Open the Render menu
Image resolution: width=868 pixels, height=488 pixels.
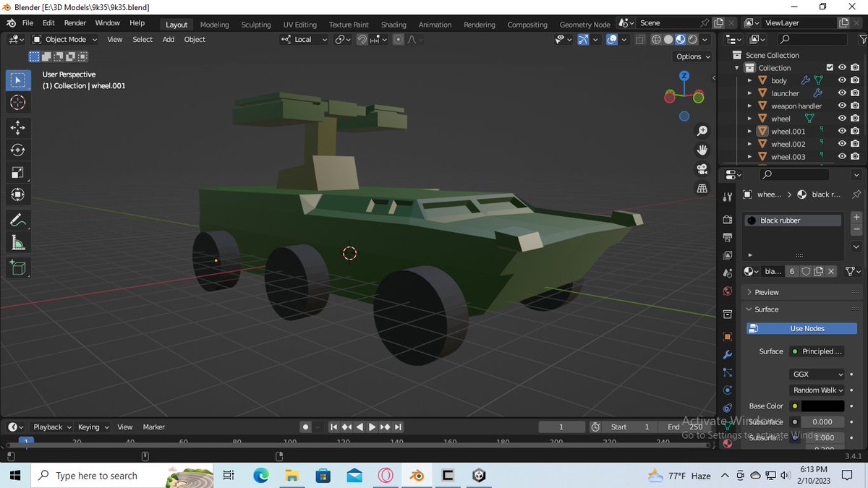(x=75, y=22)
